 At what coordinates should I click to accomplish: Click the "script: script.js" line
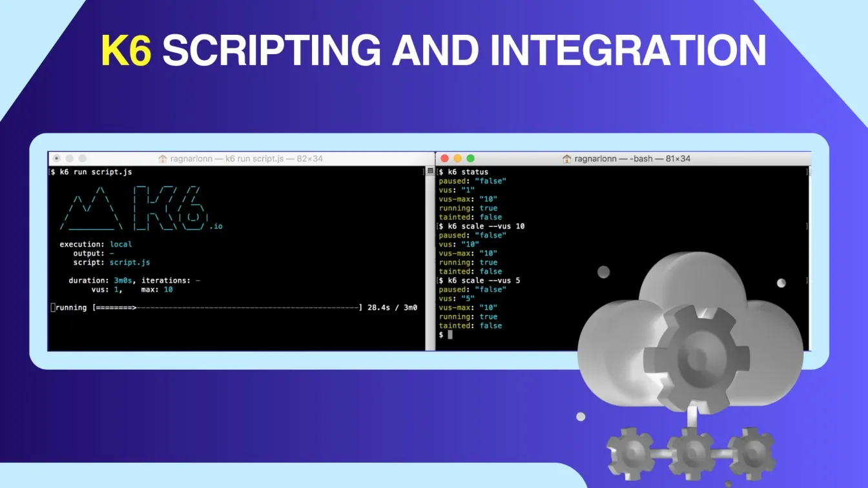click(111, 263)
